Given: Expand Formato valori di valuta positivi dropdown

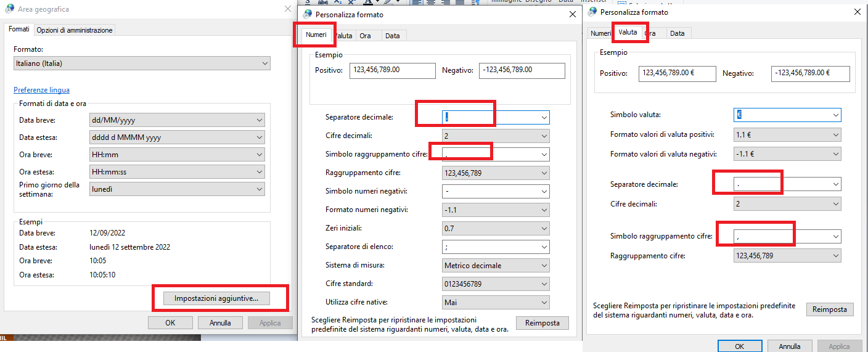Looking at the screenshot, I should pos(787,134).
